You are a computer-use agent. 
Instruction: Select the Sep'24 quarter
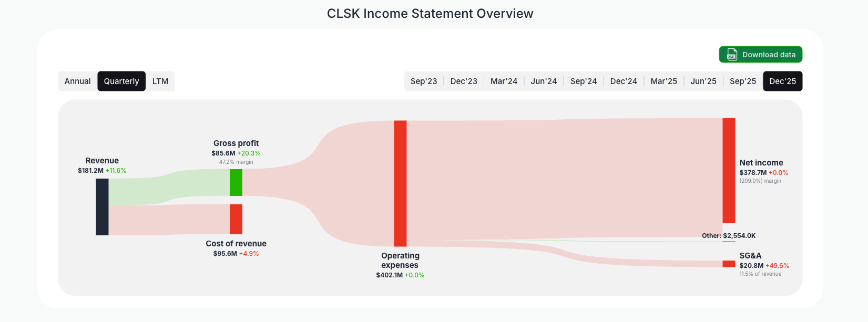584,81
